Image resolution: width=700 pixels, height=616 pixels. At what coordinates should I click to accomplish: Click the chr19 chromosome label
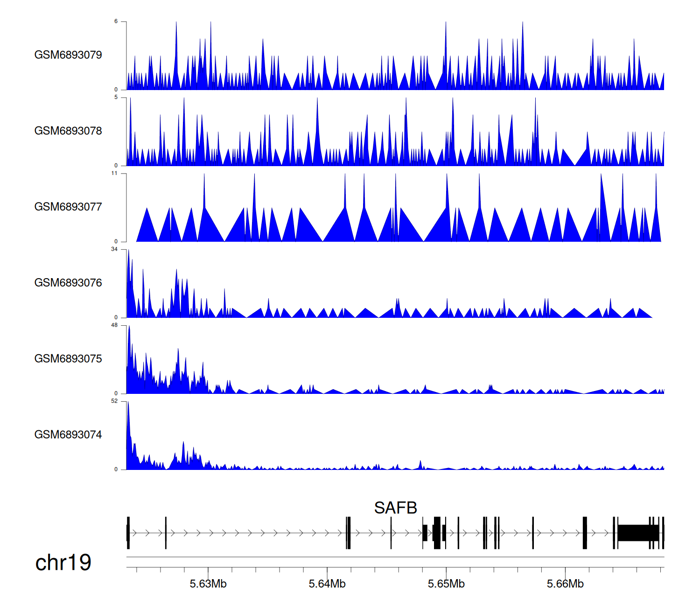coord(63,563)
